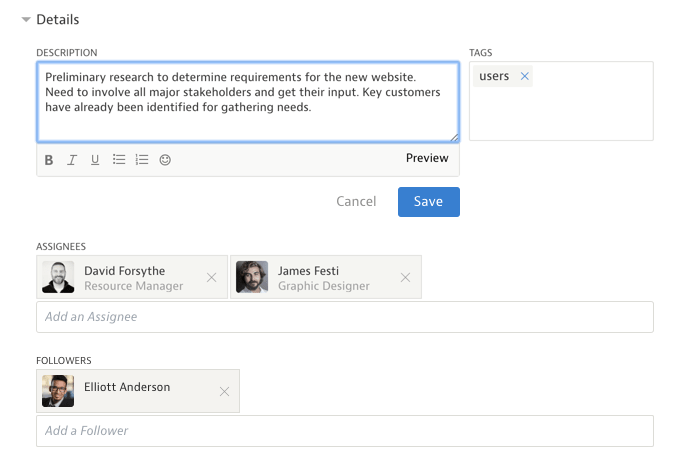
Task: Click the Add a Follower field
Action: coord(345,431)
